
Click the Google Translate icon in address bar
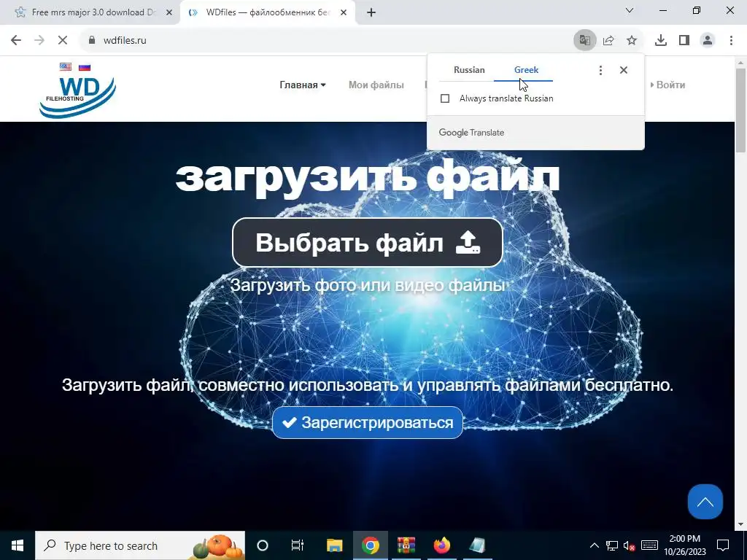pos(584,41)
